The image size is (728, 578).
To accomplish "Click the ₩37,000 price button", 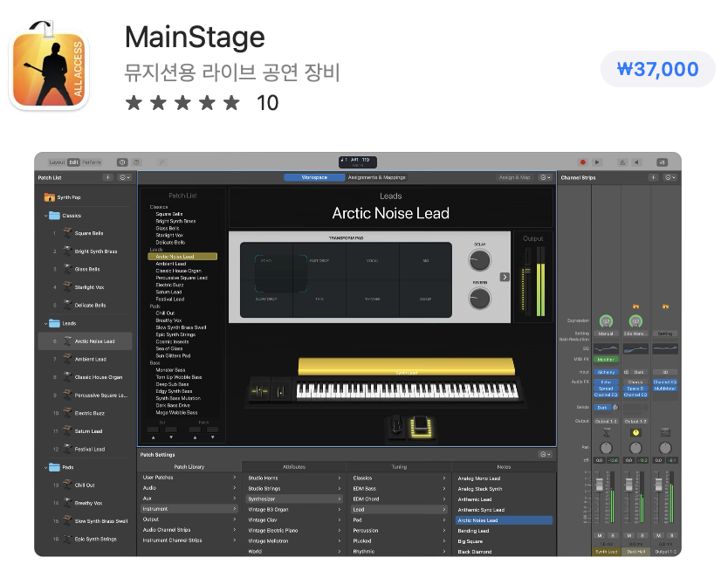I will 657,69.
